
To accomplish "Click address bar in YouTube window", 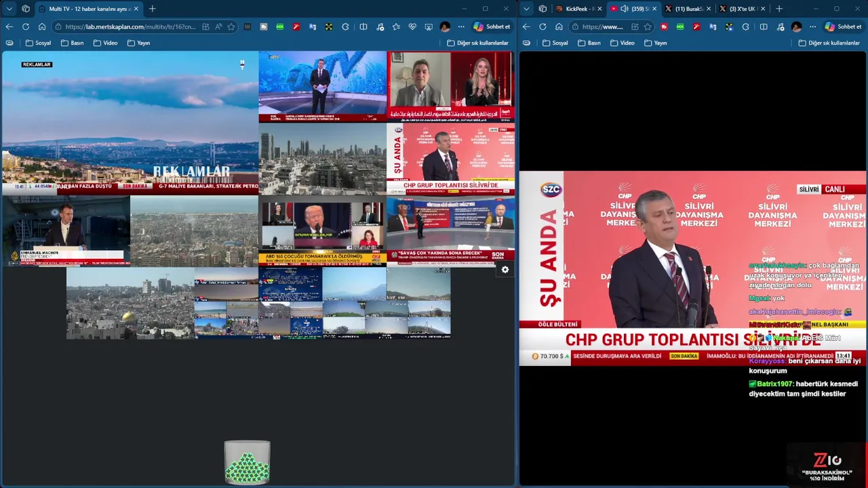I will [x=602, y=26].
